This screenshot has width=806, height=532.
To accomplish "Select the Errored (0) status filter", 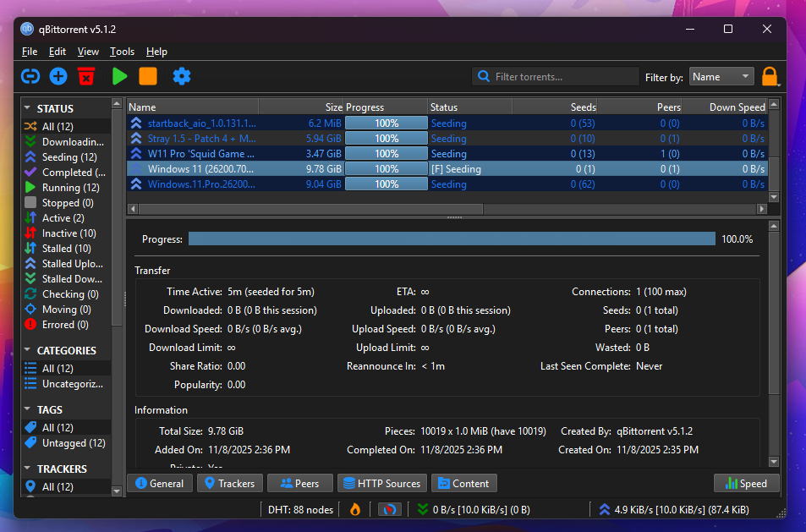I will coord(65,325).
